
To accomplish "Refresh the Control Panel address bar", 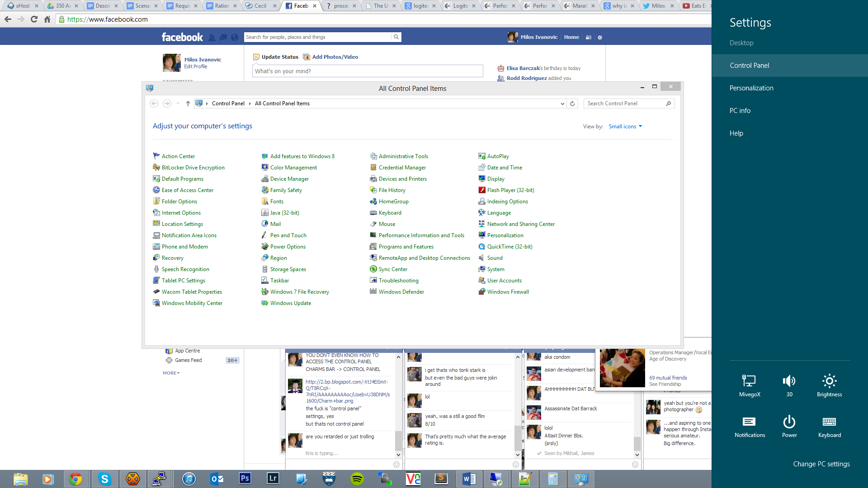I will pos(572,103).
